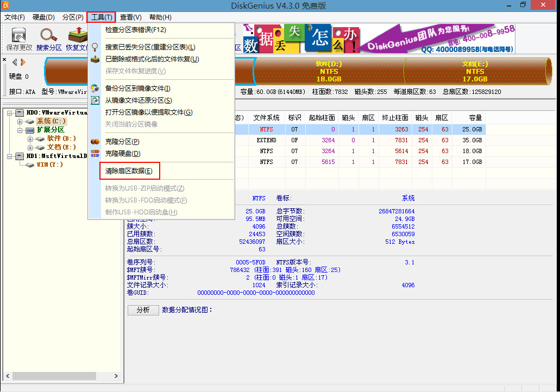The image size is (560, 392).
Task: Click the pin icon beside 搜索已丢失分区
Action: [95, 47]
